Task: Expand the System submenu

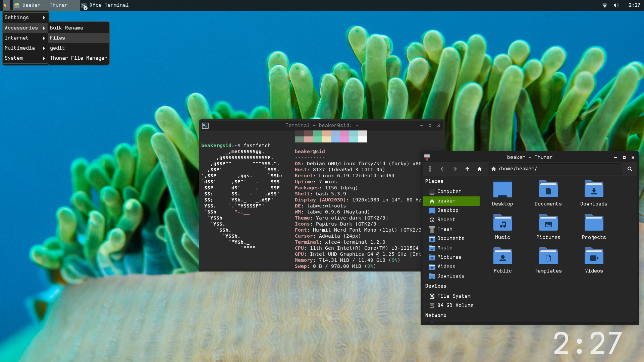Action: 25,58
